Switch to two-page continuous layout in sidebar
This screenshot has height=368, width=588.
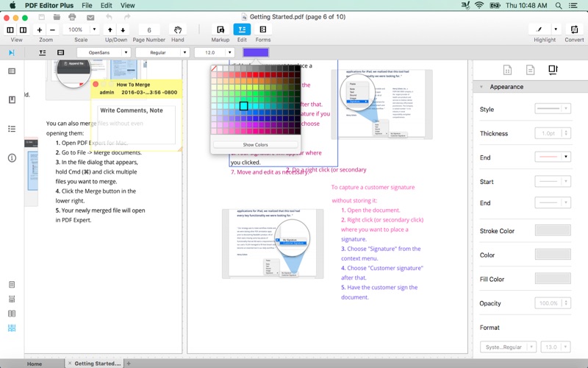12,328
